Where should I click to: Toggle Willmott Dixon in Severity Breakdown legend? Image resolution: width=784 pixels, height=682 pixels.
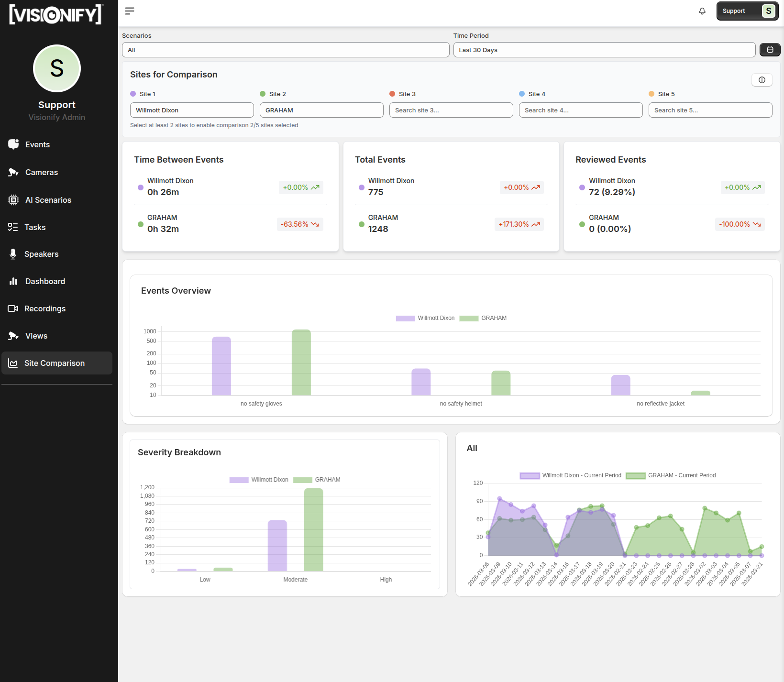pyautogui.click(x=259, y=480)
